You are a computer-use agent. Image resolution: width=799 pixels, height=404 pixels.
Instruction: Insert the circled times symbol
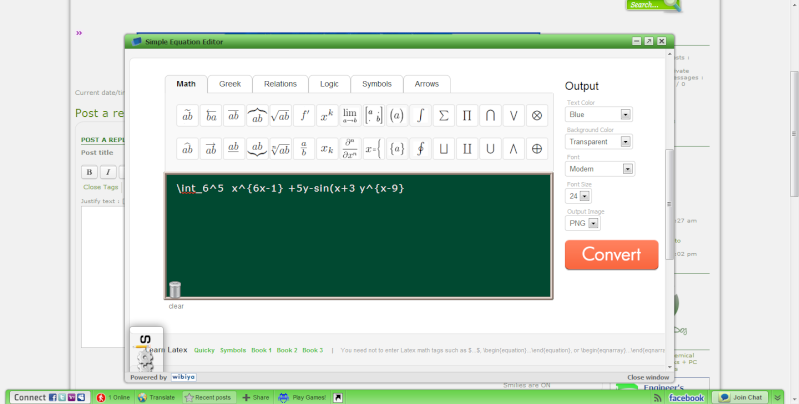pyautogui.click(x=537, y=116)
